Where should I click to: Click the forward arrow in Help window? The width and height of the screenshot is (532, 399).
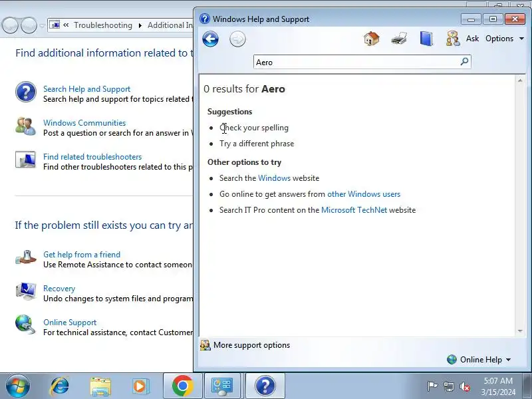pyautogui.click(x=237, y=39)
